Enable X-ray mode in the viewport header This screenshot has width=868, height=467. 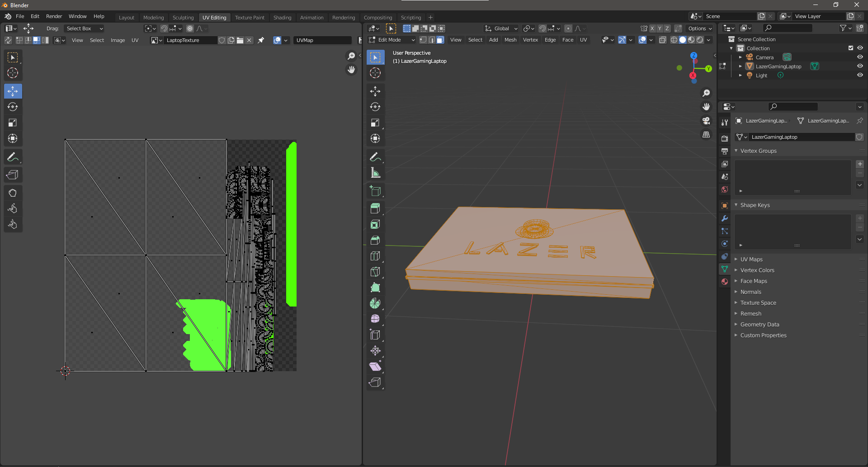pyautogui.click(x=663, y=40)
